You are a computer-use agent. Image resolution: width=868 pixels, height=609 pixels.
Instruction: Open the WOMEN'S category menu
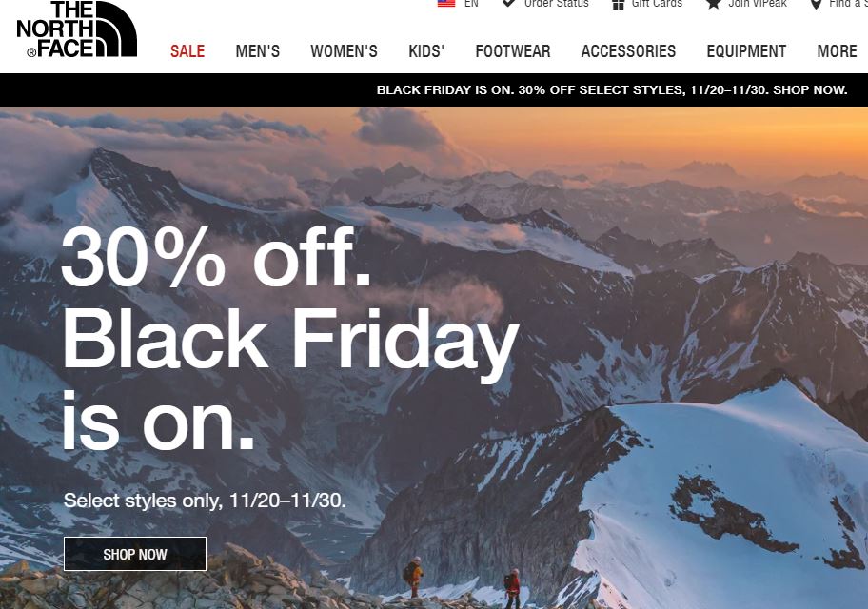click(x=344, y=51)
